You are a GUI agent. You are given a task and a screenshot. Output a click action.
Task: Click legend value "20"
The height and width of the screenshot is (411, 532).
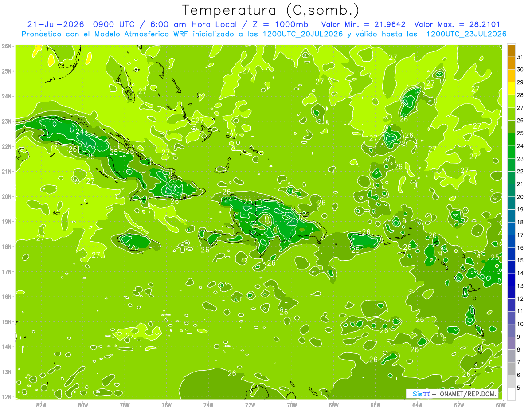pos(520,197)
